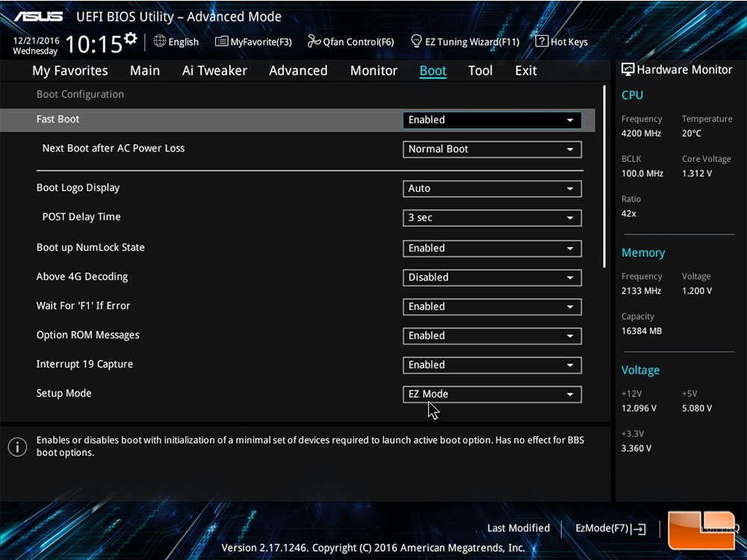The width and height of the screenshot is (747, 560).
Task: Switch to the Advanced tab
Action: point(298,70)
